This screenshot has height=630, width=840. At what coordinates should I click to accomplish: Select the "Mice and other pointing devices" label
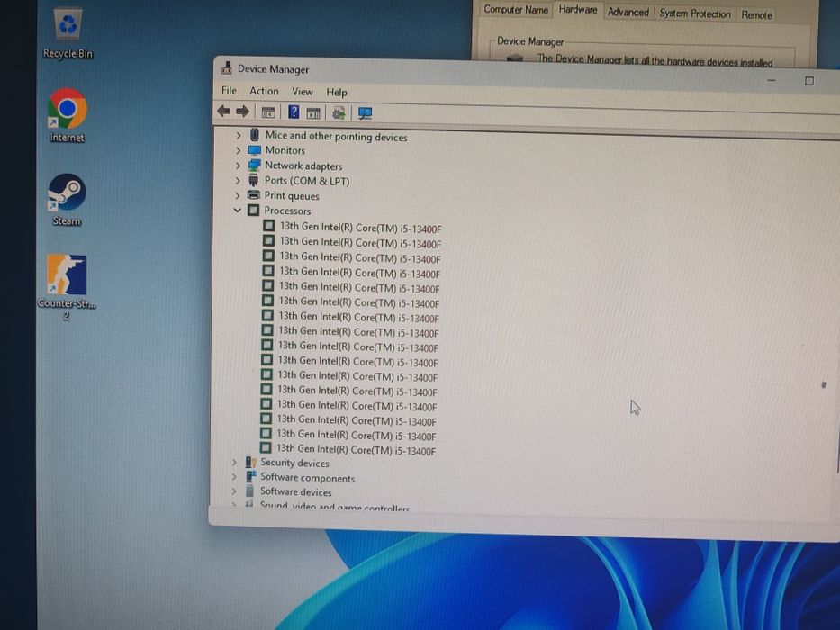[337, 137]
